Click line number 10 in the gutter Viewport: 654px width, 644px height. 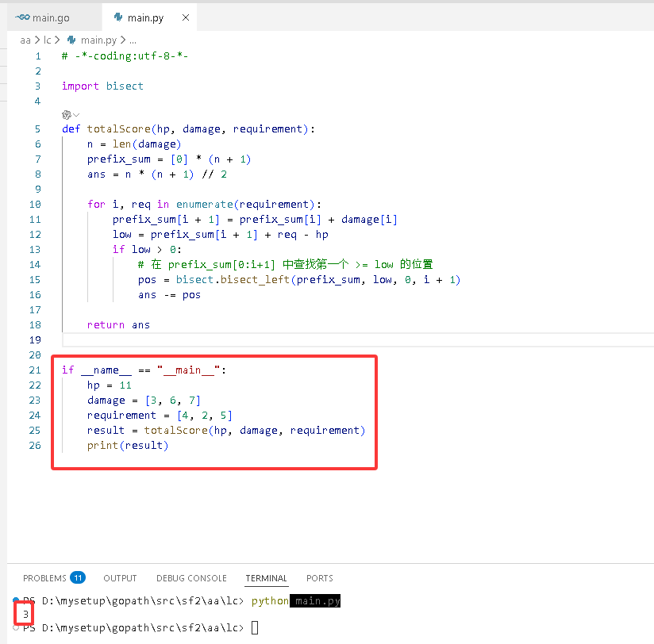click(35, 205)
